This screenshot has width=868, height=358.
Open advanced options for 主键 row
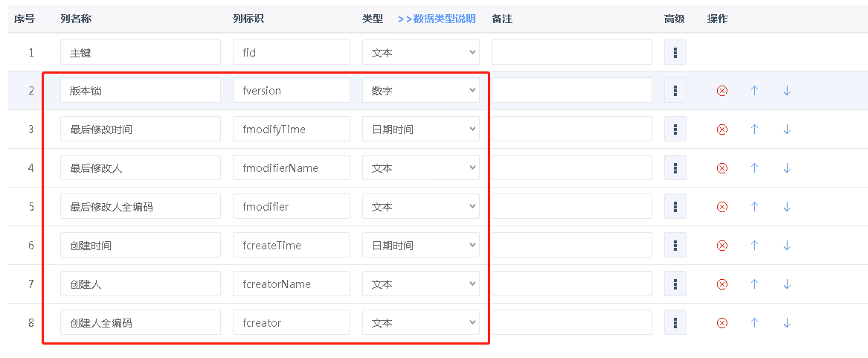[x=675, y=52]
